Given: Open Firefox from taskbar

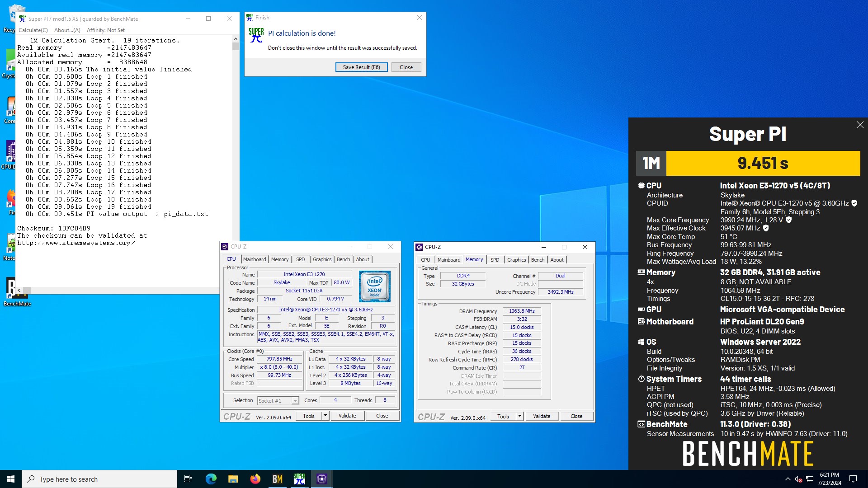Looking at the screenshot, I should pyautogui.click(x=255, y=479).
